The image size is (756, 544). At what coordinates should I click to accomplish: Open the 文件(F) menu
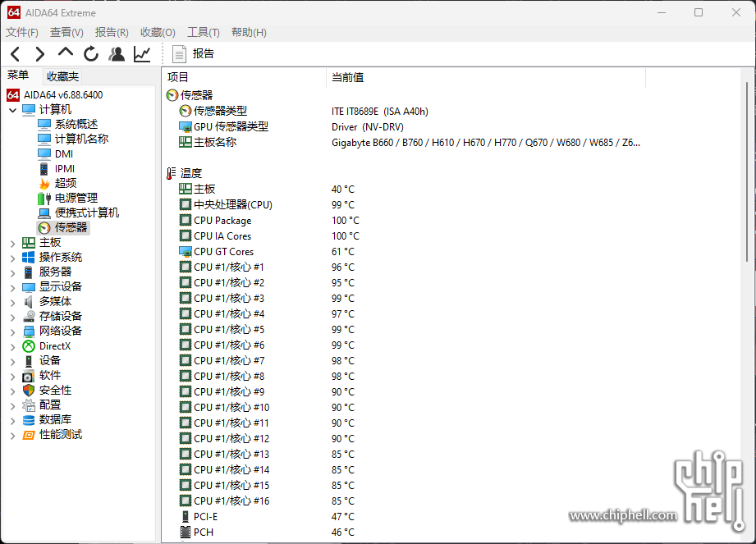[22, 32]
